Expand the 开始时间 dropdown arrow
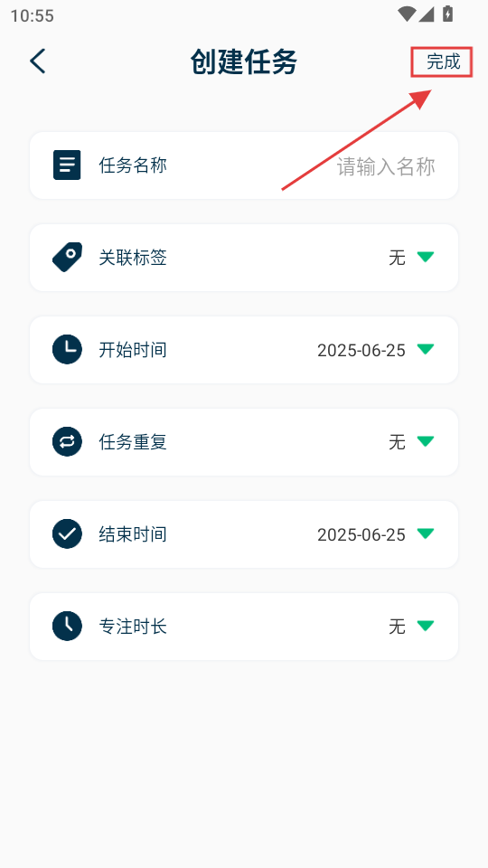The width and height of the screenshot is (488, 868). click(x=426, y=349)
